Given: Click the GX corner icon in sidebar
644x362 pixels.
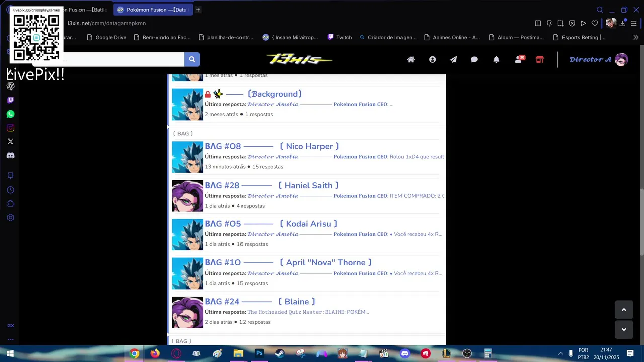Looking at the screenshot, I should [x=10, y=326].
